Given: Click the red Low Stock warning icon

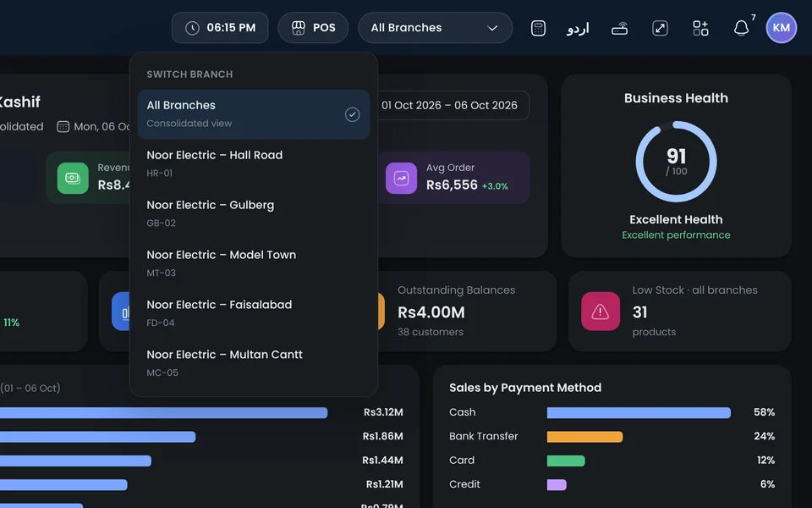Looking at the screenshot, I should pyautogui.click(x=601, y=312).
